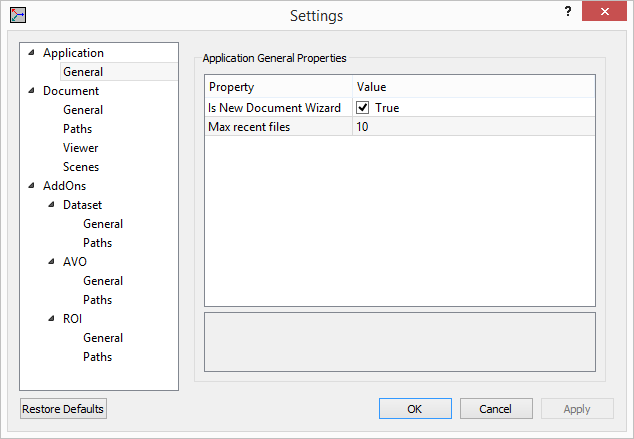The width and height of the screenshot is (634, 439).
Task: Open Paths under ROI
Action: [97, 357]
